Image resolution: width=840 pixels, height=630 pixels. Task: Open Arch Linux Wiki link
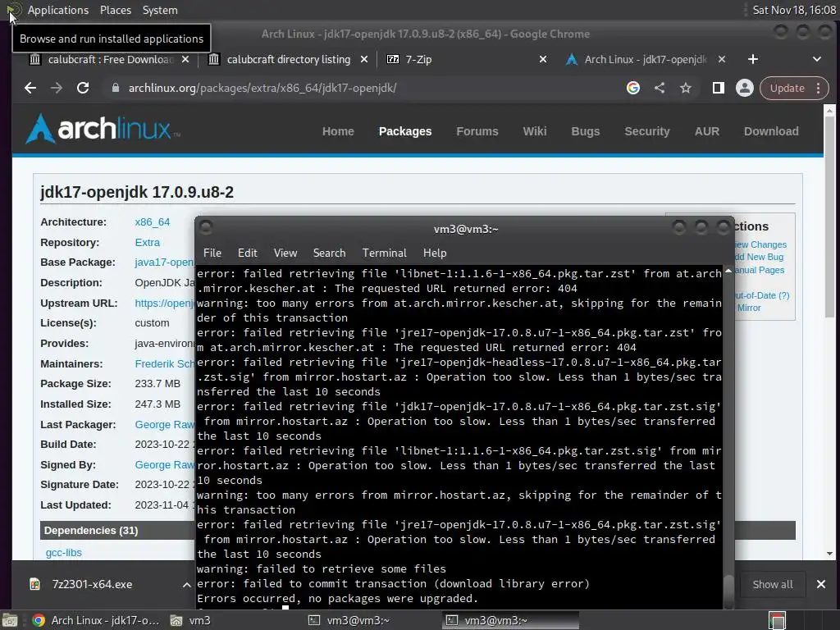pos(535,131)
